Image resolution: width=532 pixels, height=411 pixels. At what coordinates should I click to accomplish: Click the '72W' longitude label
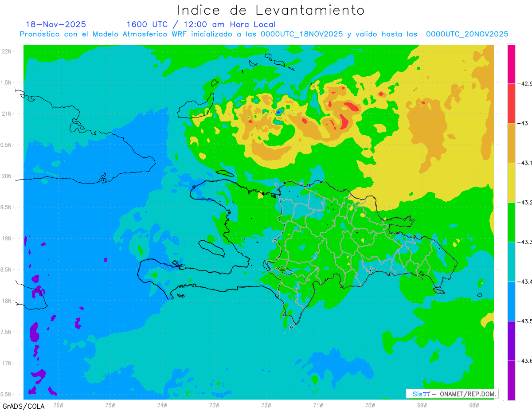[x=266, y=405]
